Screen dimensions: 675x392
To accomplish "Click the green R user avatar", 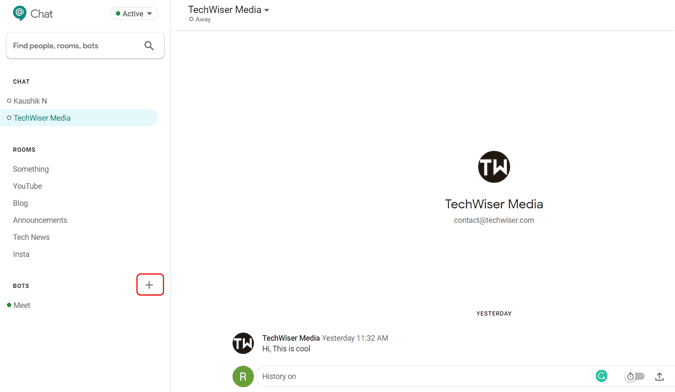I will coord(243,377).
